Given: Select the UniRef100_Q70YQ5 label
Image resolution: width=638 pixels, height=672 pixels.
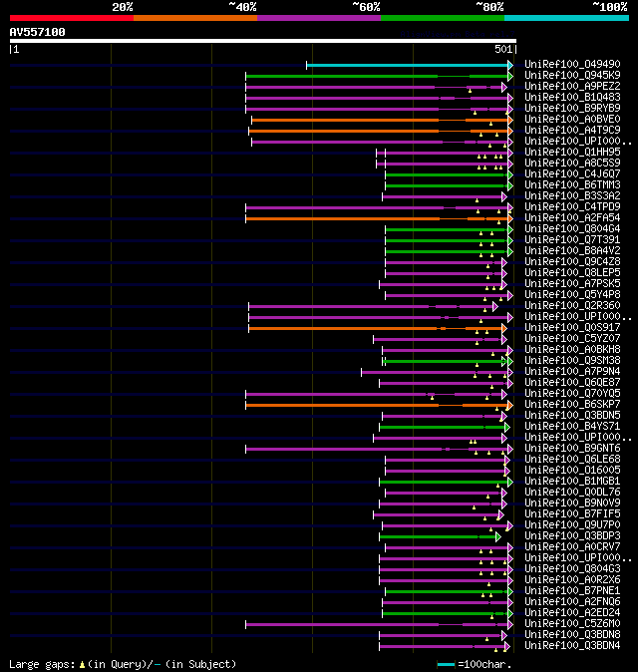Looking at the screenshot, I should [x=572, y=394].
